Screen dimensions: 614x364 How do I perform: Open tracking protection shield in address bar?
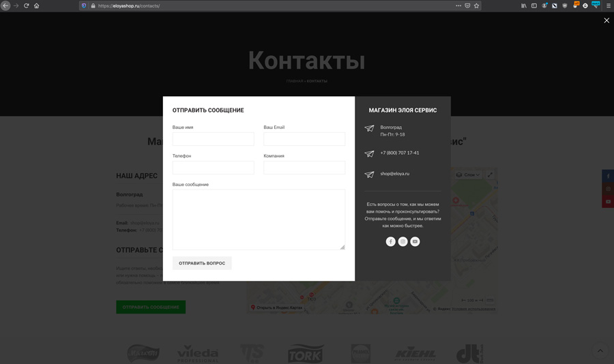pos(84,6)
